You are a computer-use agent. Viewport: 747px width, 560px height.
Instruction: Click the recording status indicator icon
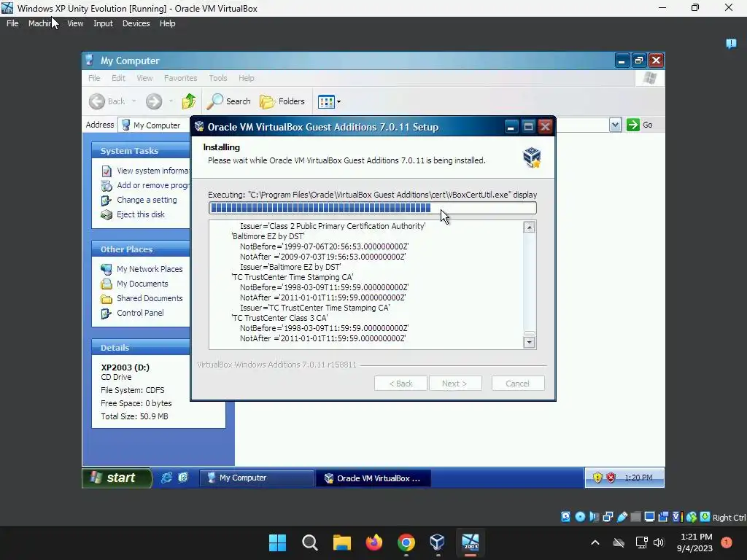point(663,517)
